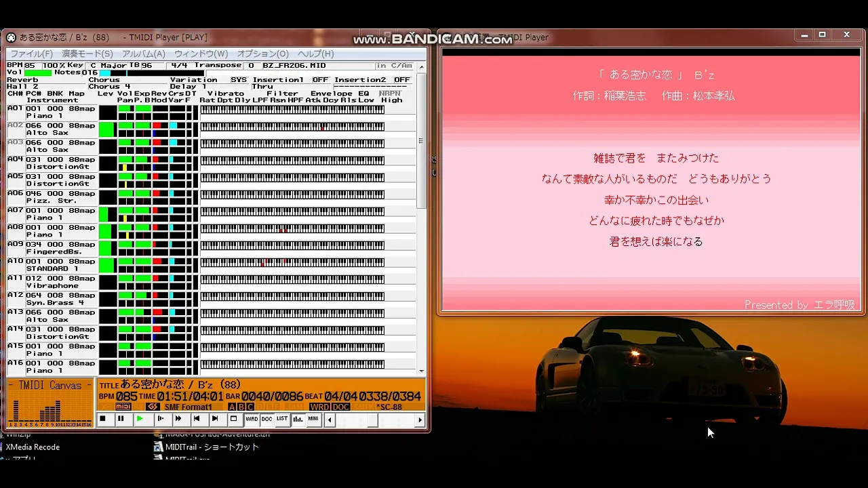
Task: Toggle Insertion2 OFF switch
Action: point(402,80)
